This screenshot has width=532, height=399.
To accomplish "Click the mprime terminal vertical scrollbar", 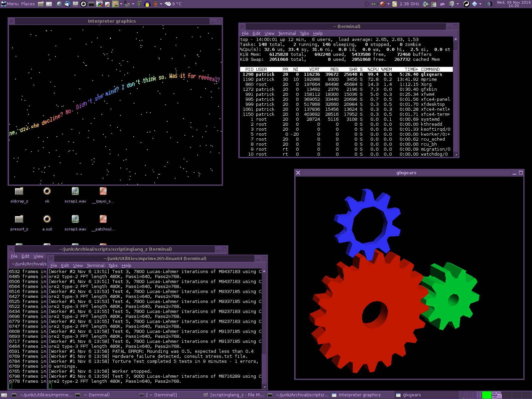I will [264, 329].
